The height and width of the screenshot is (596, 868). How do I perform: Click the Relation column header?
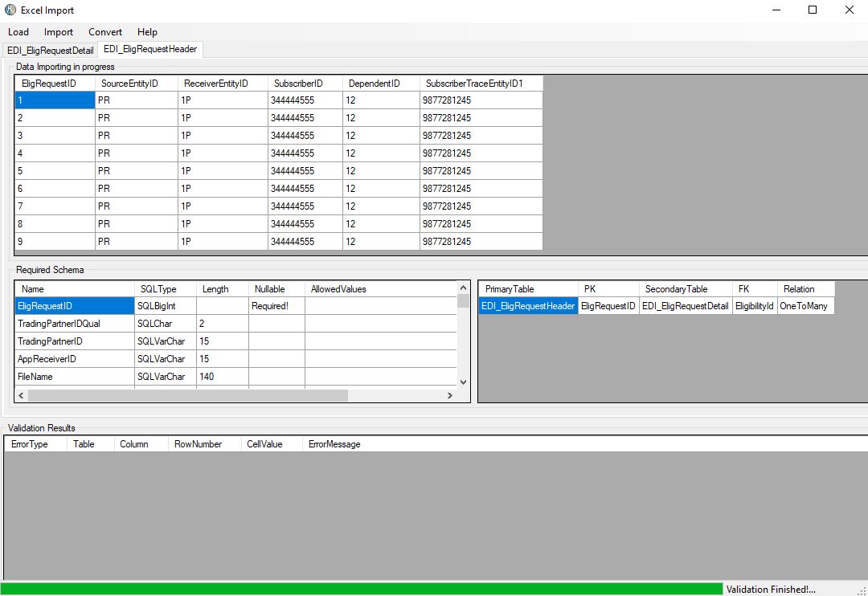(806, 289)
